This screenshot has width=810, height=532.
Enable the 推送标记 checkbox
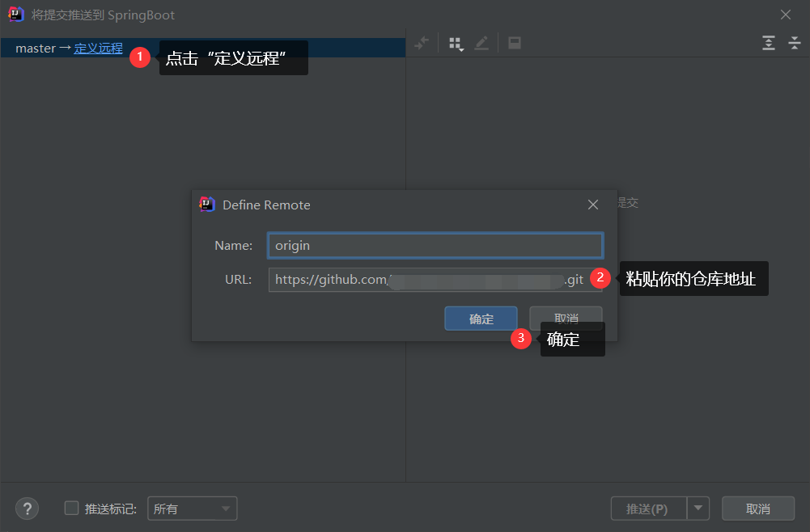[x=71, y=509]
